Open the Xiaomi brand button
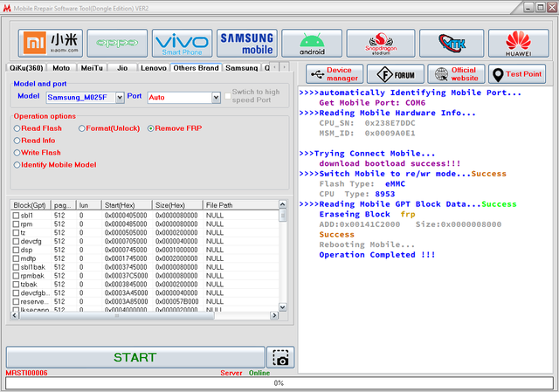Screen dimensions: 559x392 [51, 43]
